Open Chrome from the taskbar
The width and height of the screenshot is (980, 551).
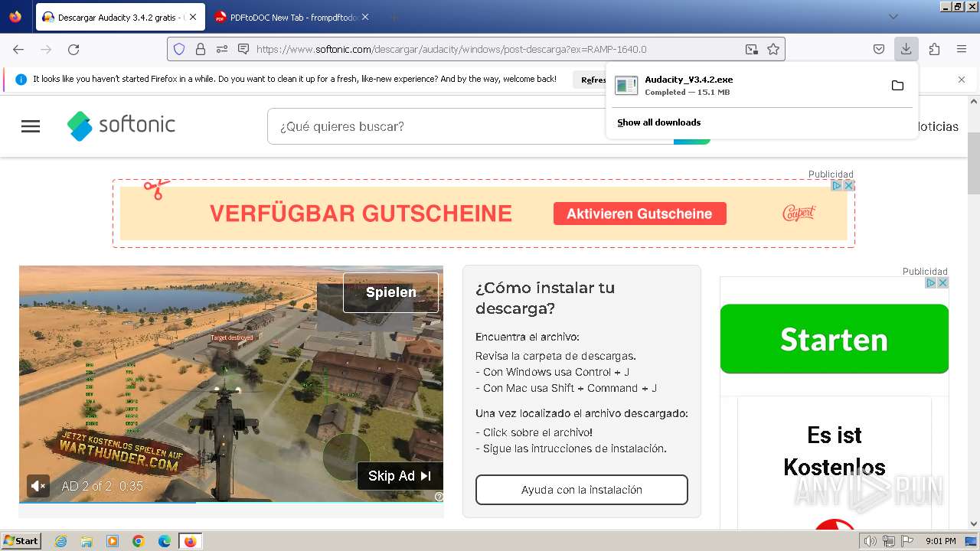coord(139,541)
